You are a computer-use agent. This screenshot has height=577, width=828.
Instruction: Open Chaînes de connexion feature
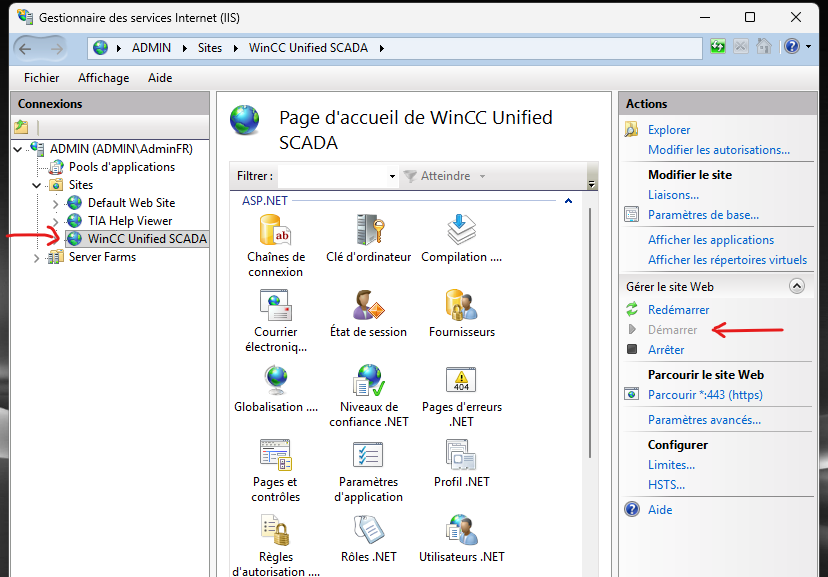[276, 246]
